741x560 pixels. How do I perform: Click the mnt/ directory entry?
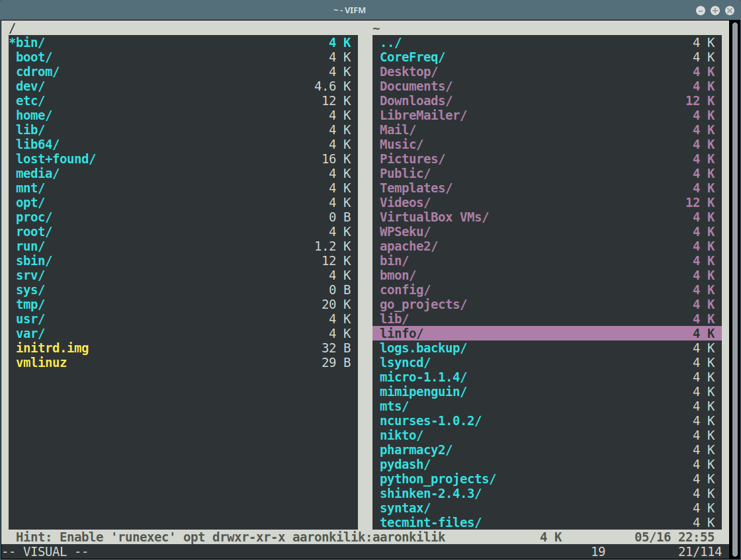click(183, 188)
